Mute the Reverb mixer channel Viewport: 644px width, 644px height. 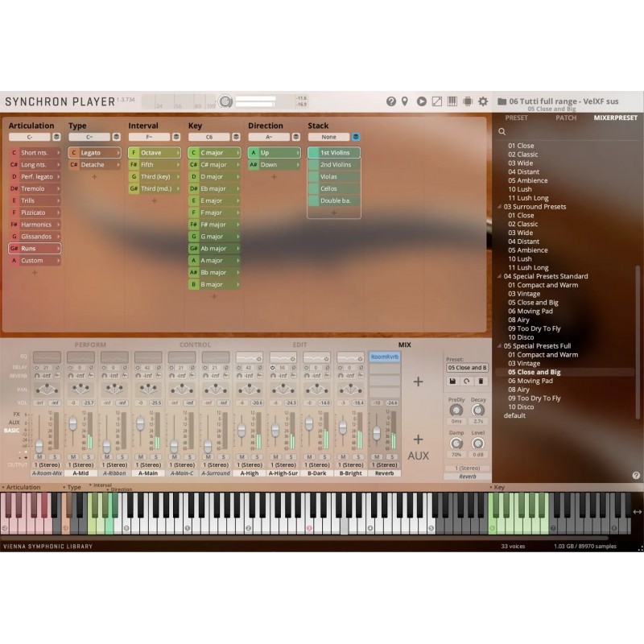pos(376,457)
